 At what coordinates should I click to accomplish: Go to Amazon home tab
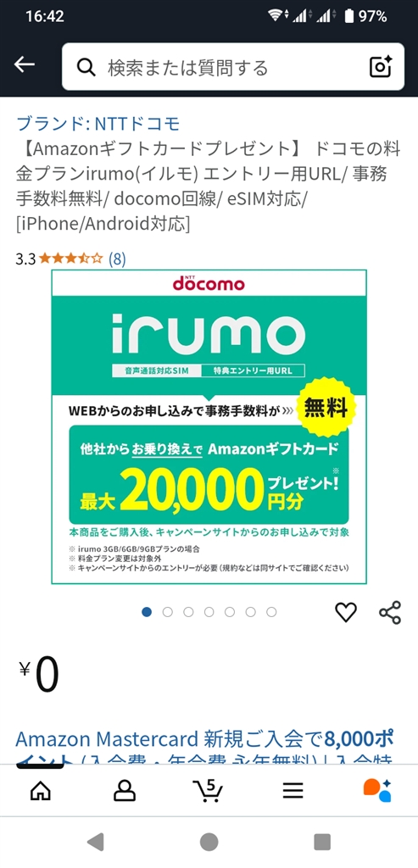pyautogui.click(x=41, y=790)
